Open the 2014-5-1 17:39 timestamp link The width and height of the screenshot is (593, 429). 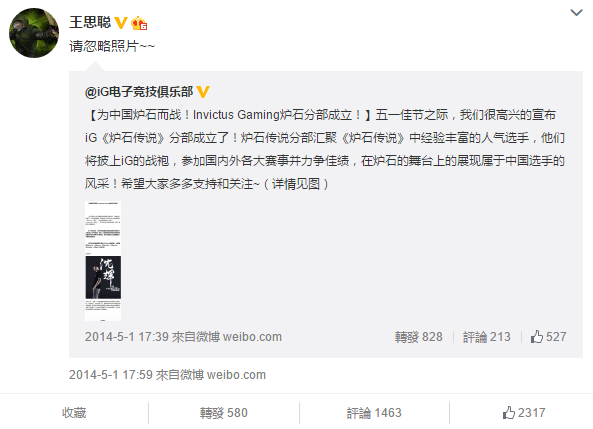(126, 337)
